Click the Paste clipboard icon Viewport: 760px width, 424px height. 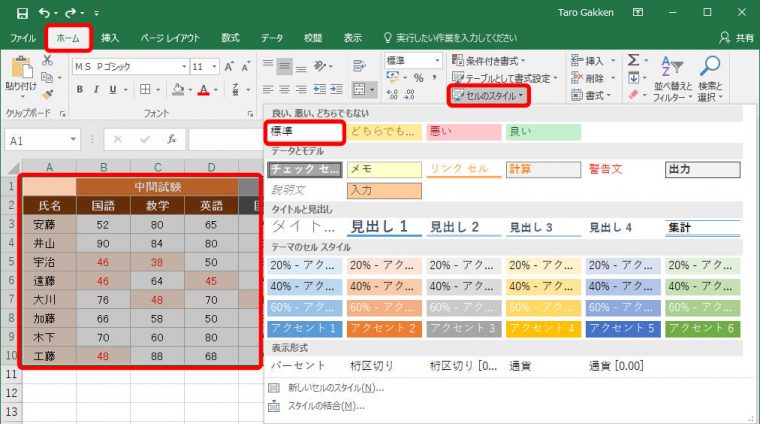(x=21, y=68)
